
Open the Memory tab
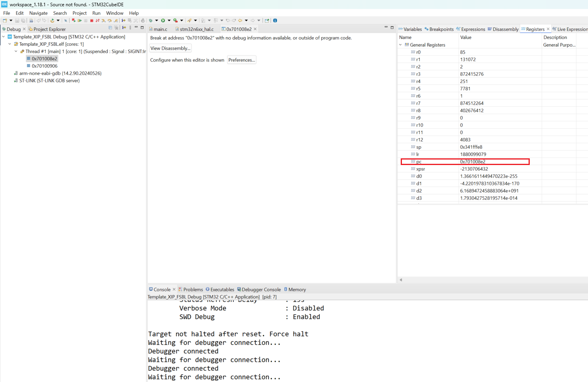click(295, 290)
